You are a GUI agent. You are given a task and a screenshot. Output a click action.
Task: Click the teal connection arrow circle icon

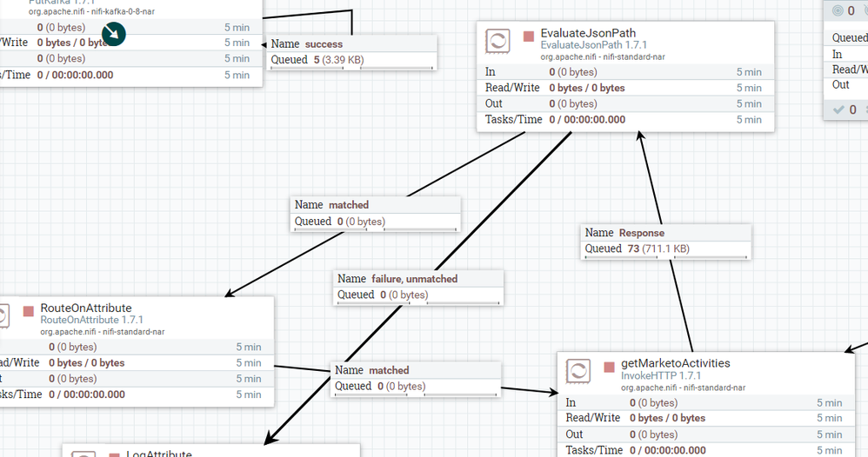[x=113, y=34]
